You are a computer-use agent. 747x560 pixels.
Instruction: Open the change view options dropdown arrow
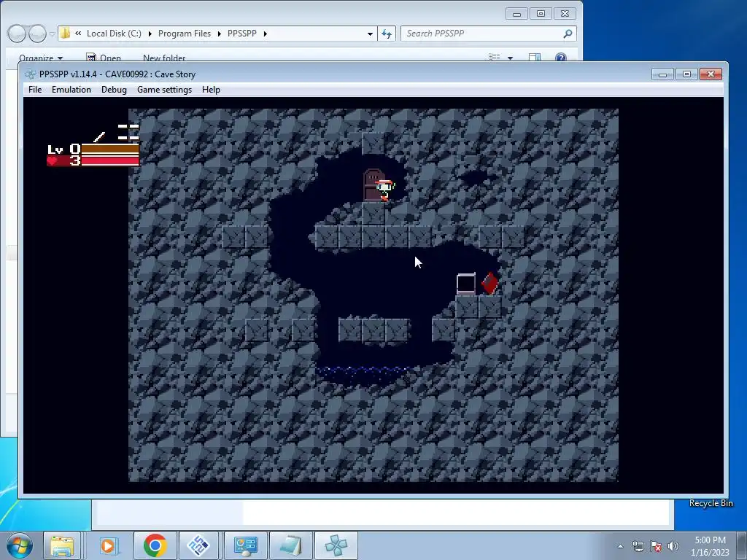coord(510,58)
